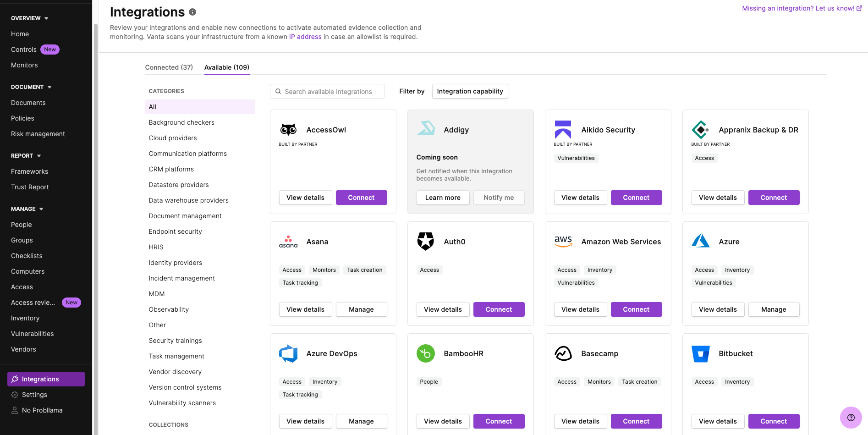868x435 pixels.
Task: Click the Basecamp logo icon
Action: (x=563, y=353)
